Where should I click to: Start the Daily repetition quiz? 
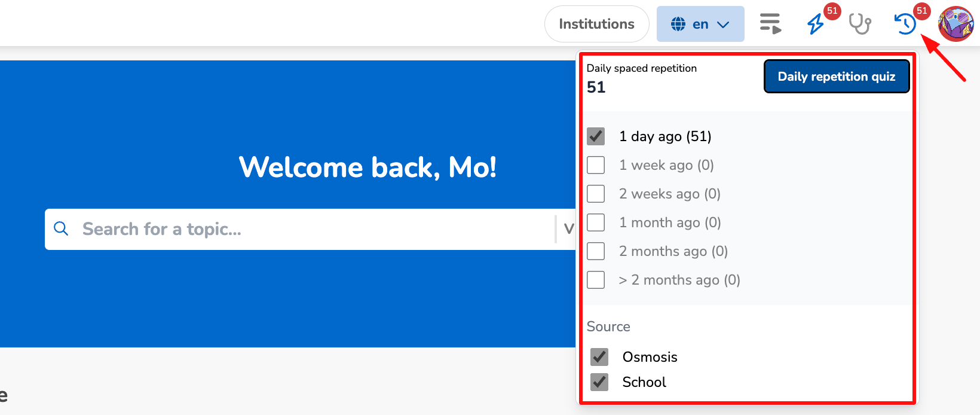[836, 77]
